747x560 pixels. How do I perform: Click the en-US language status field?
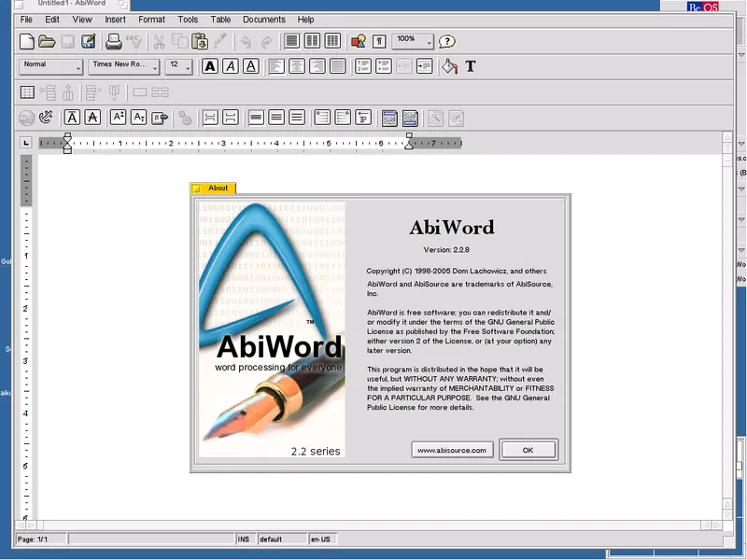coord(322,539)
